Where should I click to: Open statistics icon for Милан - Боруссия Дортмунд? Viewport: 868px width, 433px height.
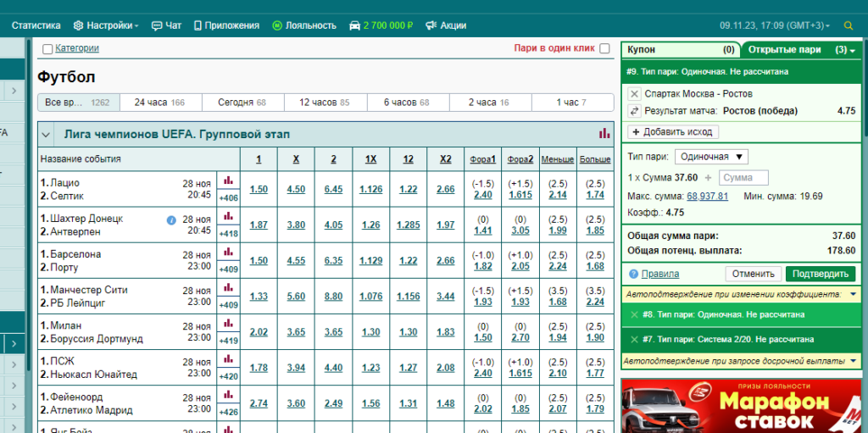[228, 324]
